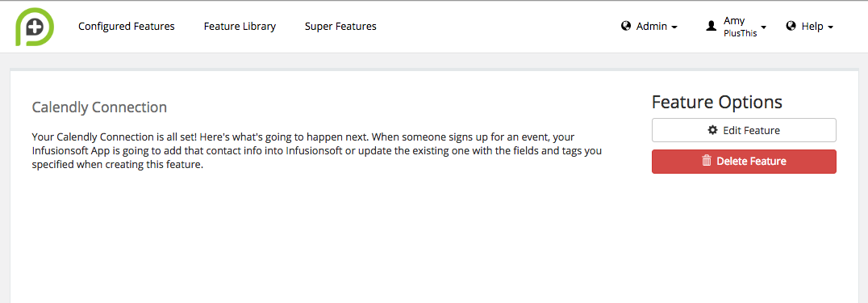Click the trash can icon in Delete Feature
868x303 pixels.
[707, 161]
